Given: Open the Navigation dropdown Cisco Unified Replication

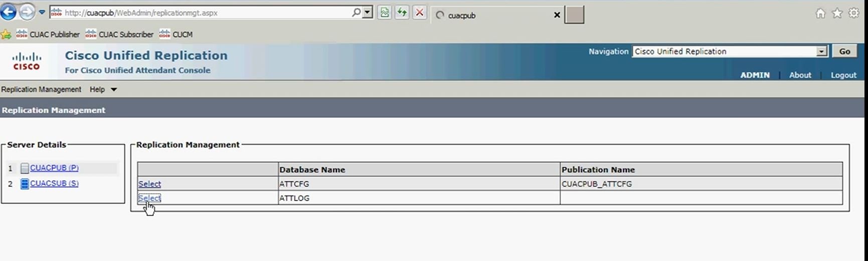Looking at the screenshot, I should (730, 52).
